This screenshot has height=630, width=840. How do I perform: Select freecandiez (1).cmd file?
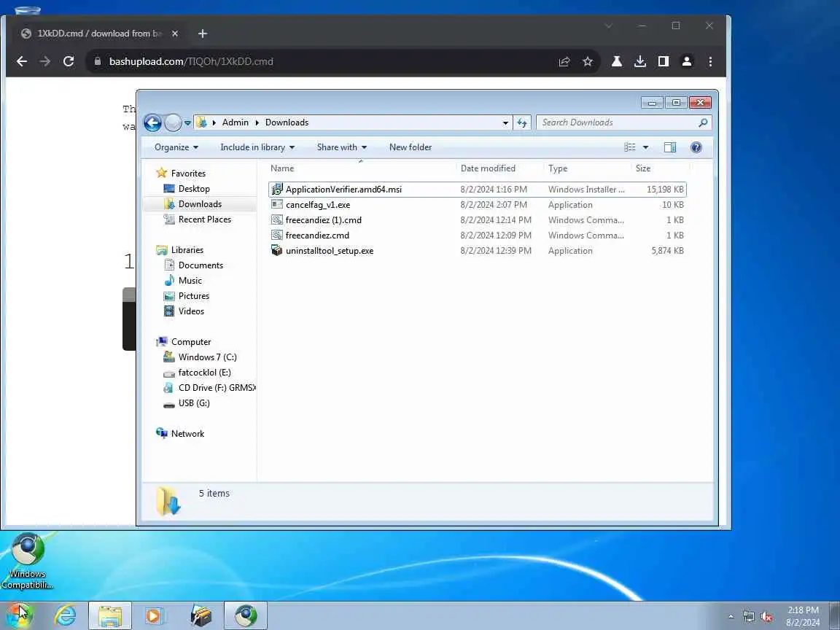point(477,220)
